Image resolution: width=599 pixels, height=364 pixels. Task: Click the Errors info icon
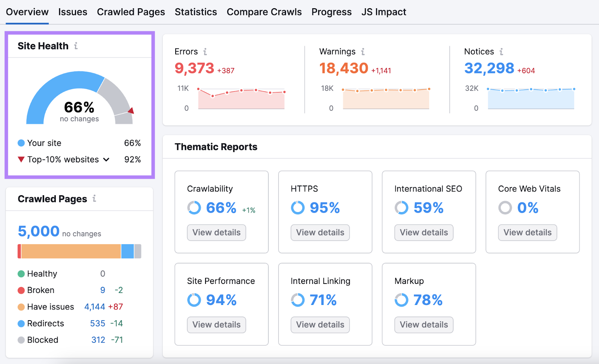point(205,52)
